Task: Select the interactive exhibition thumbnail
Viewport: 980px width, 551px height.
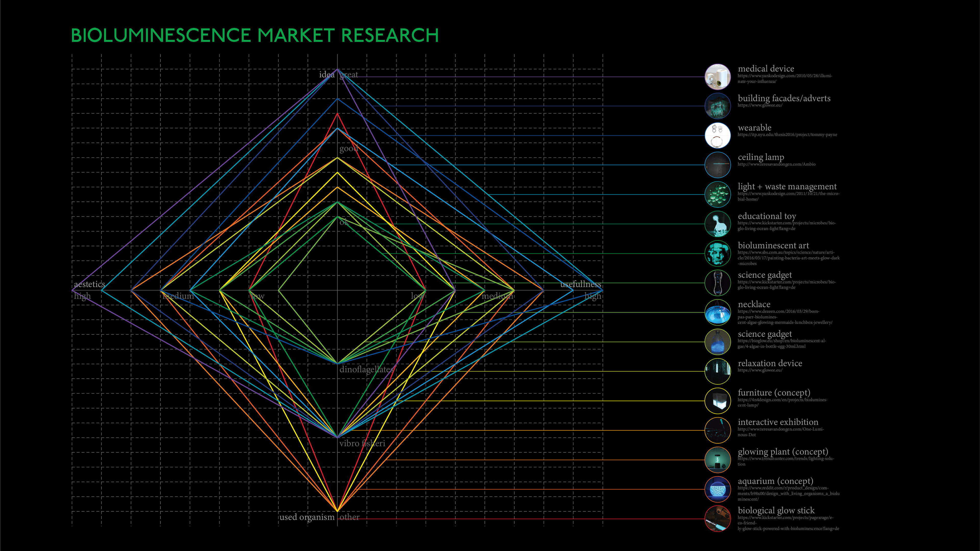Action: pyautogui.click(x=717, y=430)
